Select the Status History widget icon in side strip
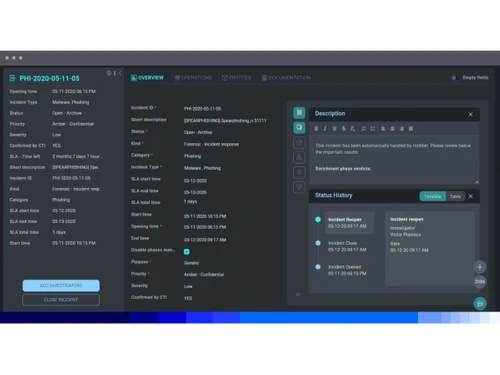The width and height of the screenshot is (500, 375). point(299,128)
